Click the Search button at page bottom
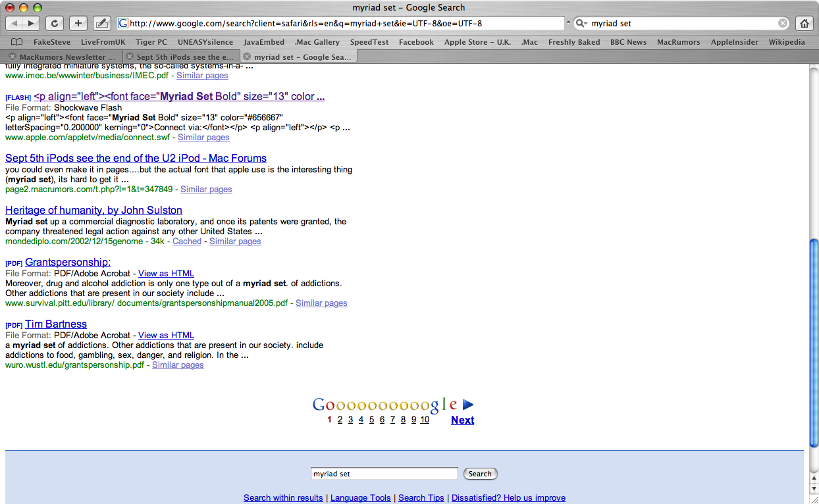Image resolution: width=819 pixels, height=504 pixels. [x=480, y=474]
